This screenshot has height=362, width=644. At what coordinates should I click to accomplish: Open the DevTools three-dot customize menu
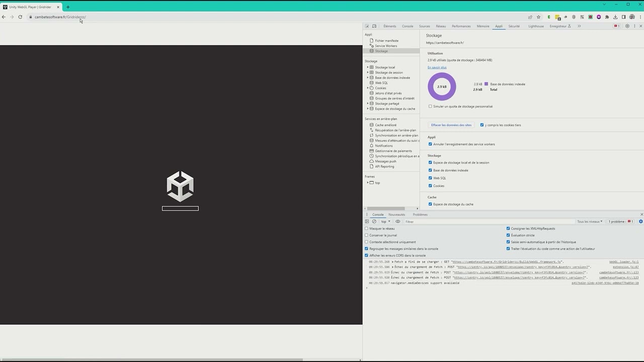coord(633,26)
